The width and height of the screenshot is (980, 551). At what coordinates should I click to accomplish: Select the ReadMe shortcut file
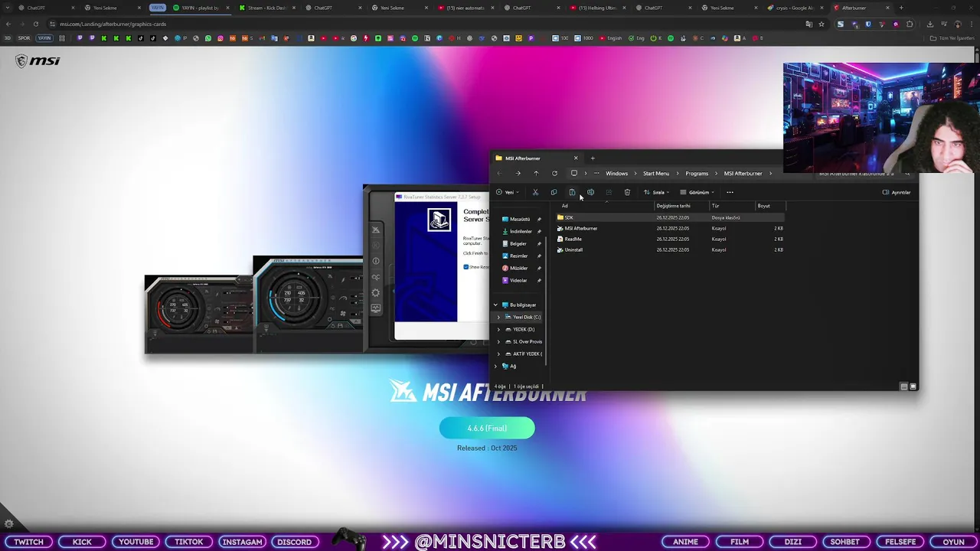pos(670,239)
